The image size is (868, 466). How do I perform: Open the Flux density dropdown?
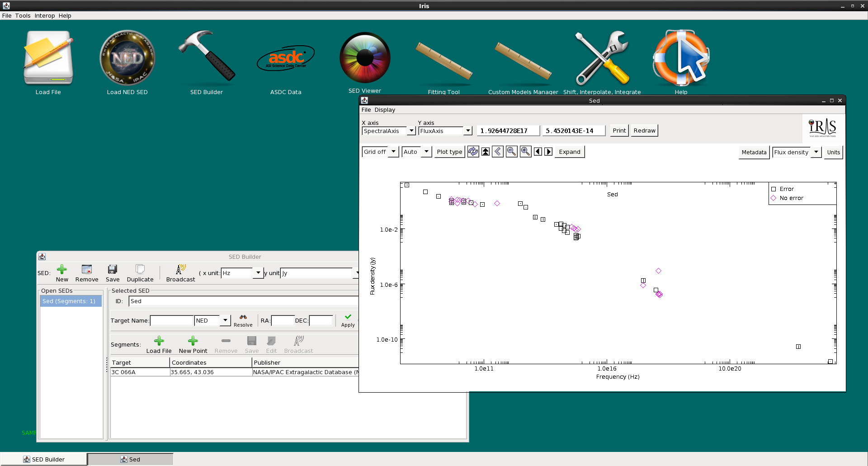816,152
